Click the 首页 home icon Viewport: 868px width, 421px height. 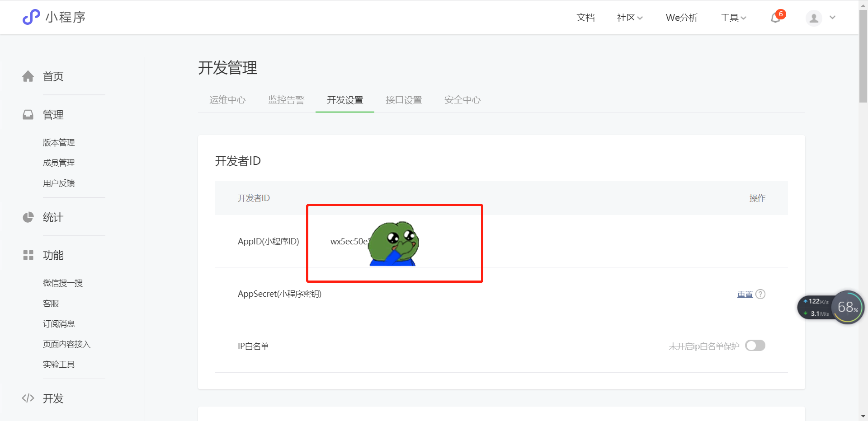pyautogui.click(x=28, y=76)
